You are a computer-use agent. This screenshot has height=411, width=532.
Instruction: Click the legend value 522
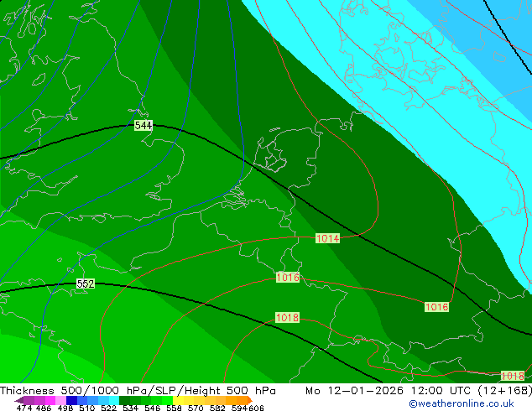click(108, 408)
